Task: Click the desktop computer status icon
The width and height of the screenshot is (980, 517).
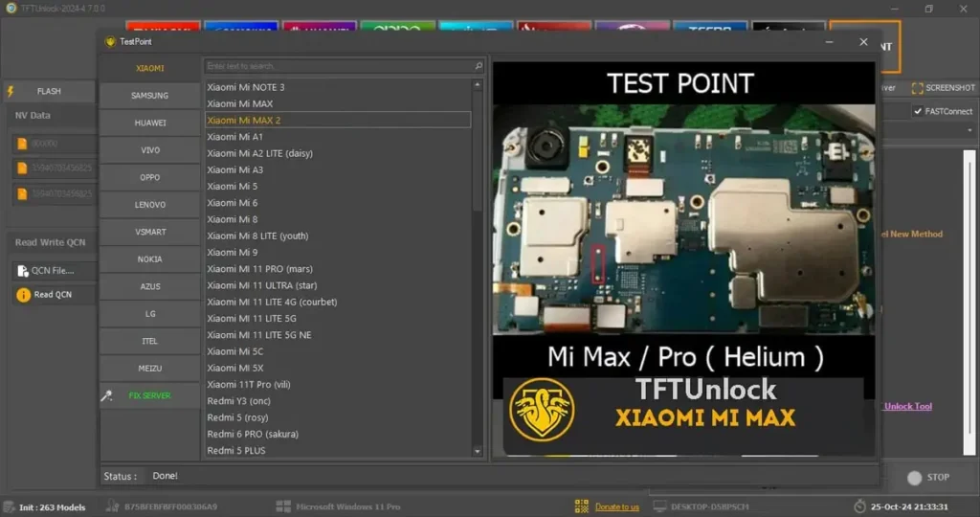Action: click(659, 506)
